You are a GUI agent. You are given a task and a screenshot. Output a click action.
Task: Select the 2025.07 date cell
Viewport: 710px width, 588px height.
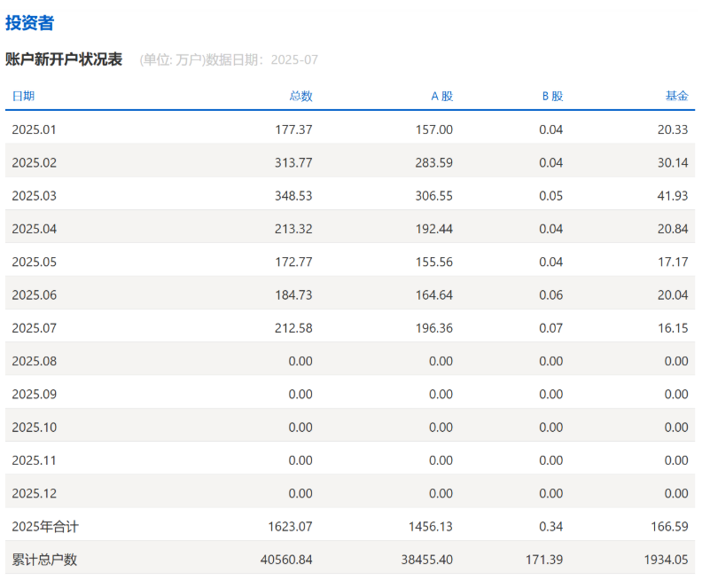point(35,328)
